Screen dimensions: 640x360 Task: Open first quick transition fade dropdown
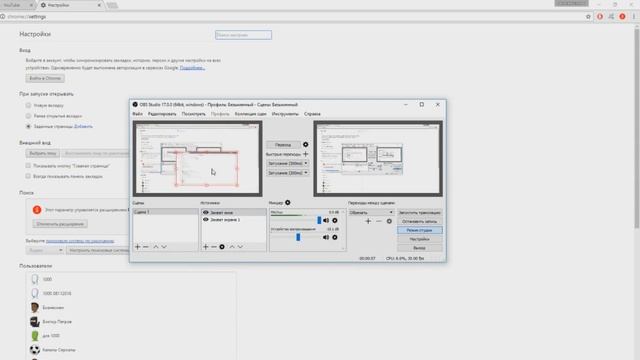click(x=287, y=163)
